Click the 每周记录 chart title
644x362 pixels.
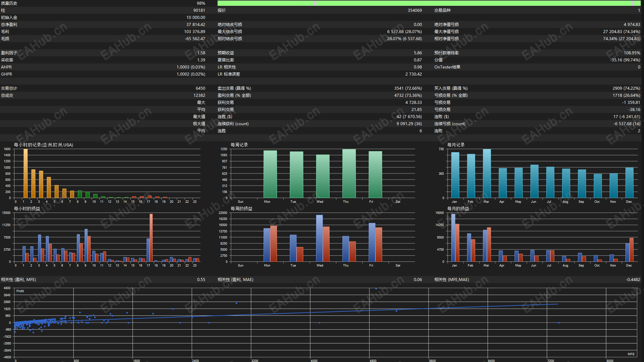239,145
